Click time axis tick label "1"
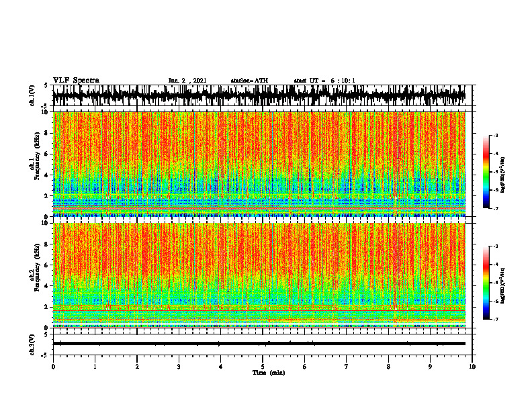The width and height of the screenshot is (532, 411). coord(95,367)
